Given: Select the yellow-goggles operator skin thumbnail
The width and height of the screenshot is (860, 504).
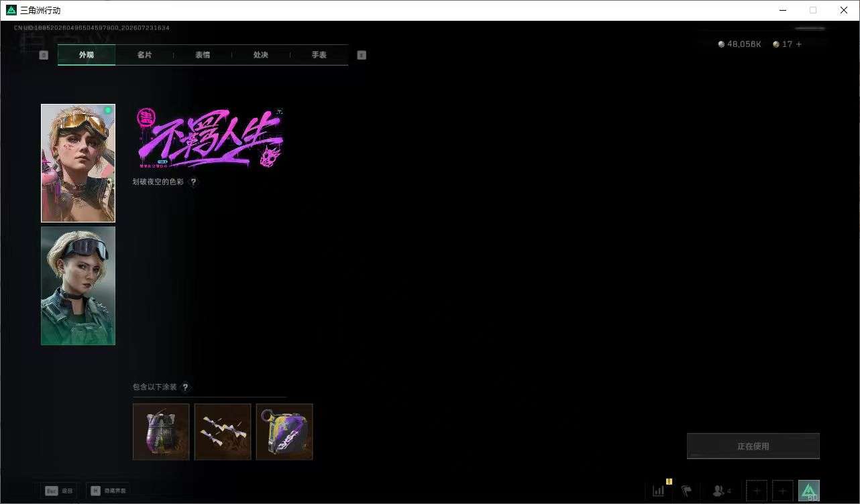Looking at the screenshot, I should [78, 163].
